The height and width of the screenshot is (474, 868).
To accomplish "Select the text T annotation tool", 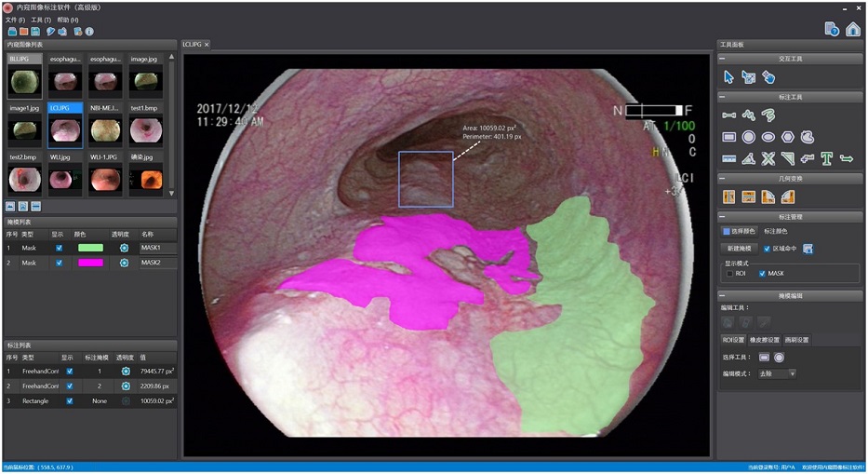I will (826, 159).
